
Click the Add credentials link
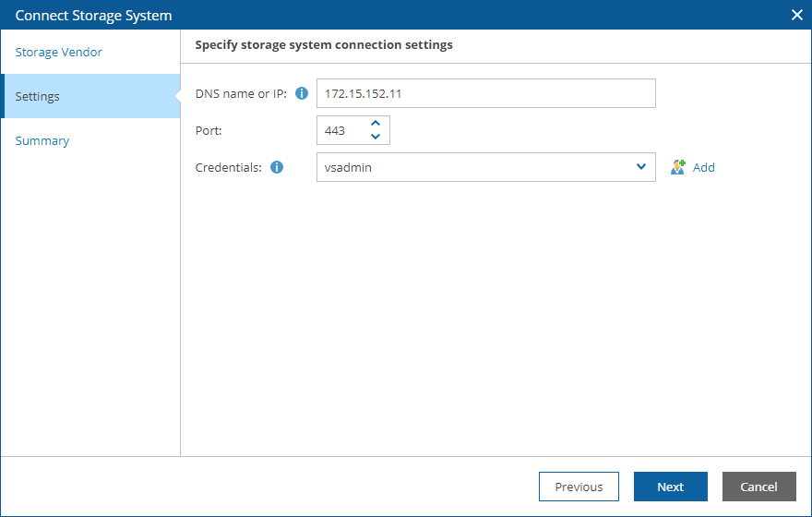coord(704,168)
